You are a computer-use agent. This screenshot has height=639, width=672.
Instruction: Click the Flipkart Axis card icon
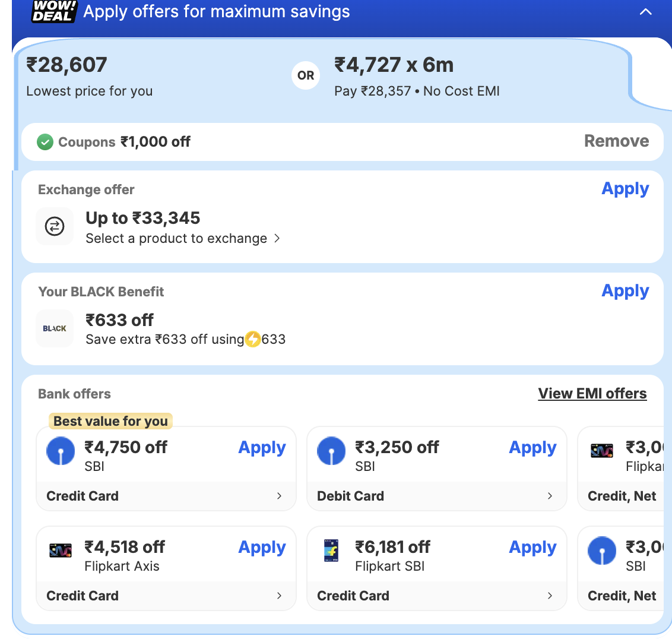pyautogui.click(x=61, y=551)
